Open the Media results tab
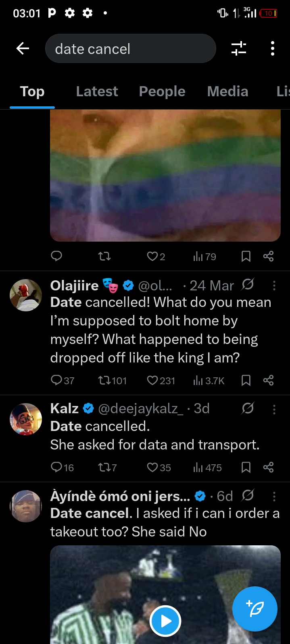This screenshot has height=644, width=290. (x=227, y=91)
